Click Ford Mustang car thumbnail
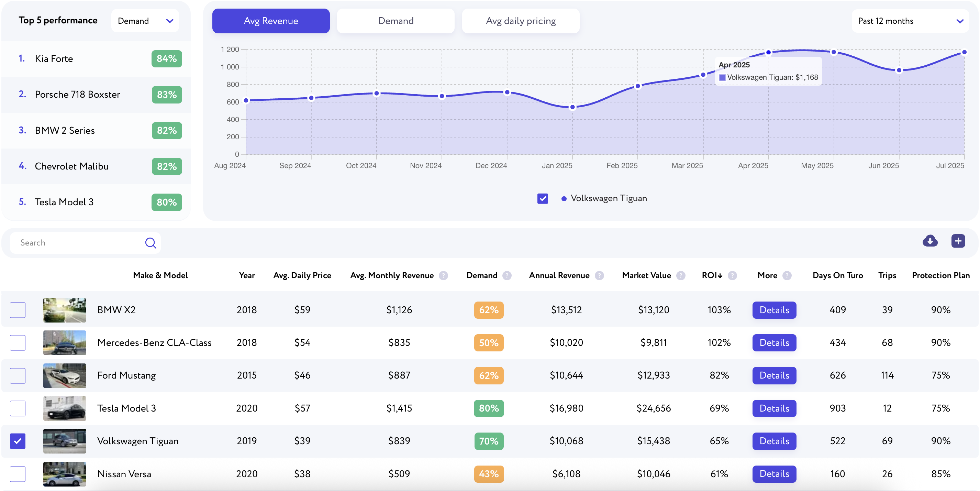This screenshot has height=491, width=980. (65, 375)
